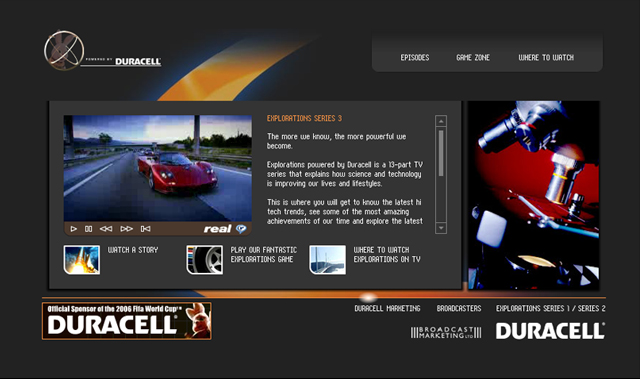Open the Episodes menu item
This screenshot has width=640, height=379.
pos(415,58)
